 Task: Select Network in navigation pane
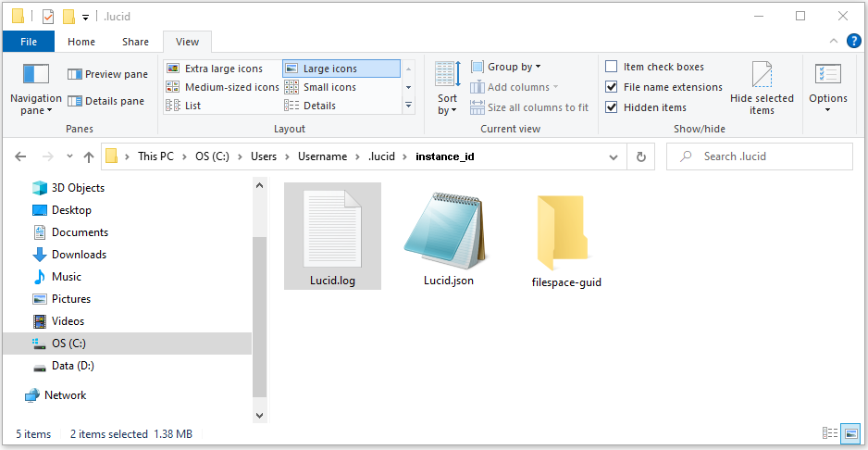pos(56,395)
